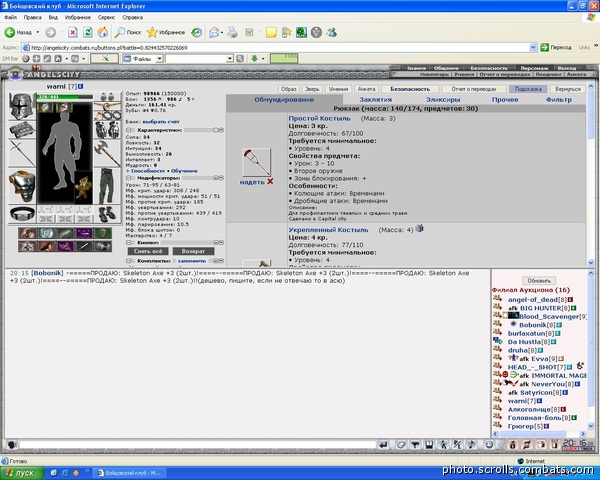Click the IE Print toolbar icon

(233, 33)
